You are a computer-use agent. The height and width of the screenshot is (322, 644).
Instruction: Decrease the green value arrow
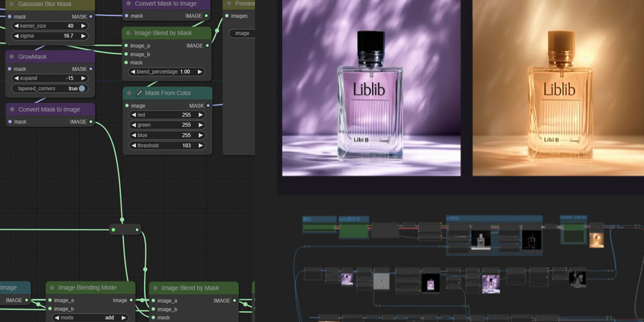click(x=134, y=125)
